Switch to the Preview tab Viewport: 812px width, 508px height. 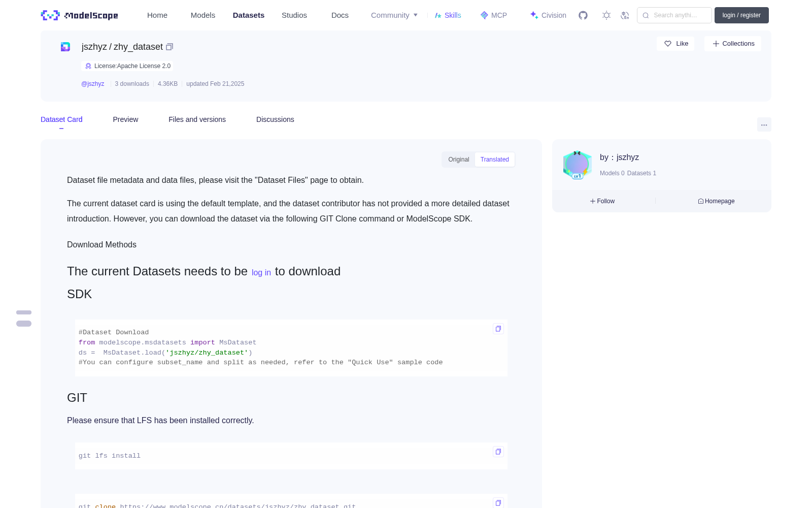tap(125, 119)
